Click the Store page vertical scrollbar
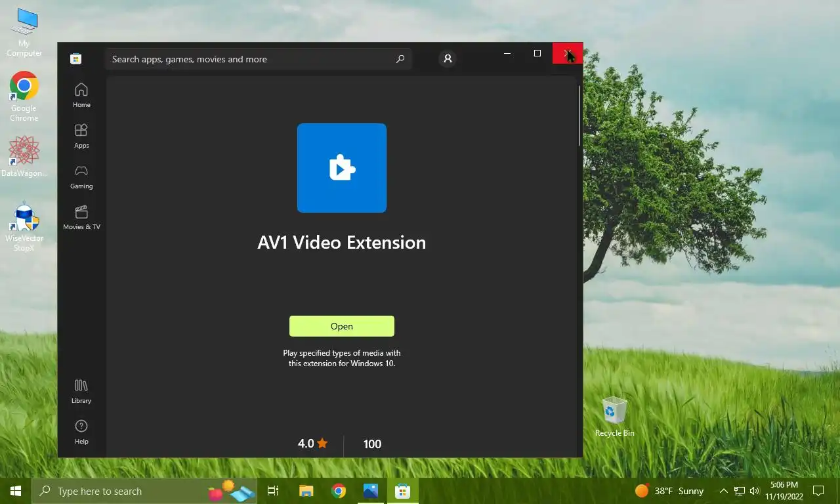This screenshot has height=504, width=840. (x=579, y=115)
